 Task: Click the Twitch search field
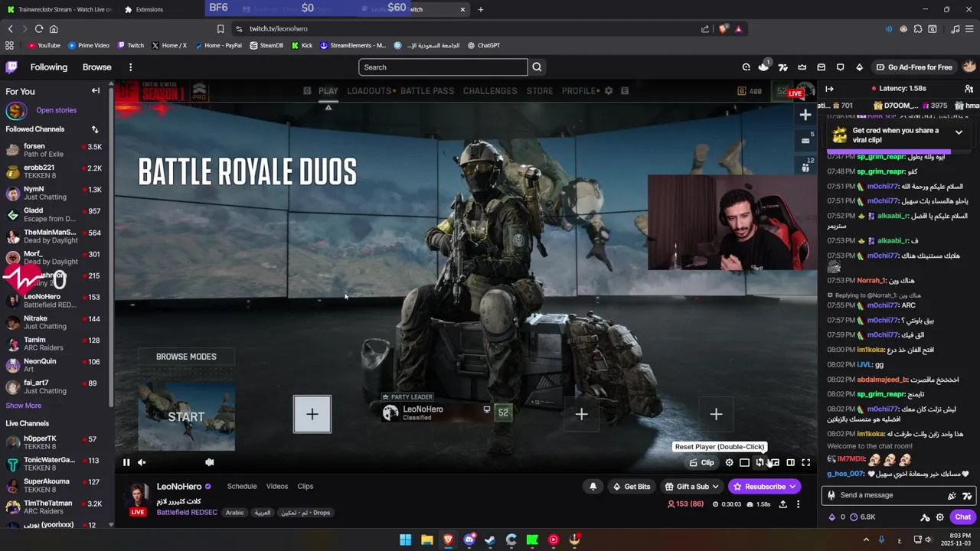(x=443, y=67)
